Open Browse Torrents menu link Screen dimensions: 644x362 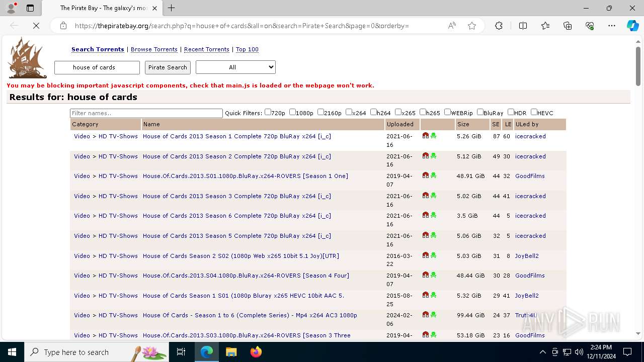tap(154, 49)
